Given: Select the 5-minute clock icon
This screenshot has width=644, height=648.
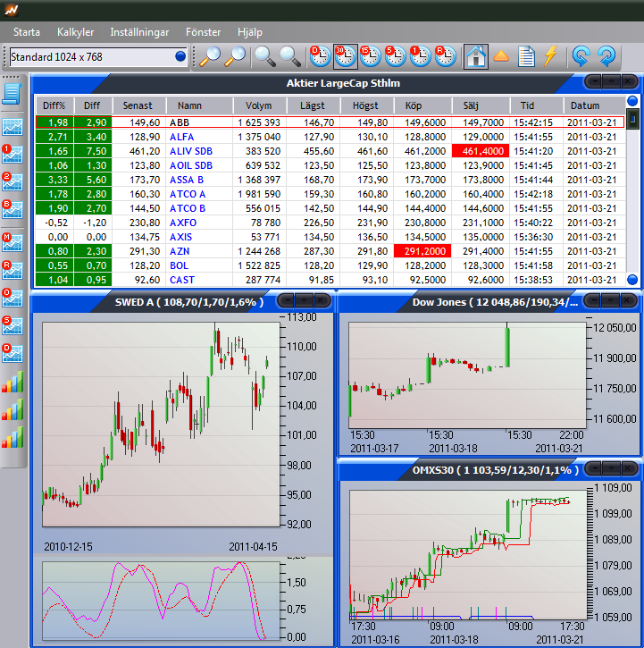Looking at the screenshot, I should (396, 56).
